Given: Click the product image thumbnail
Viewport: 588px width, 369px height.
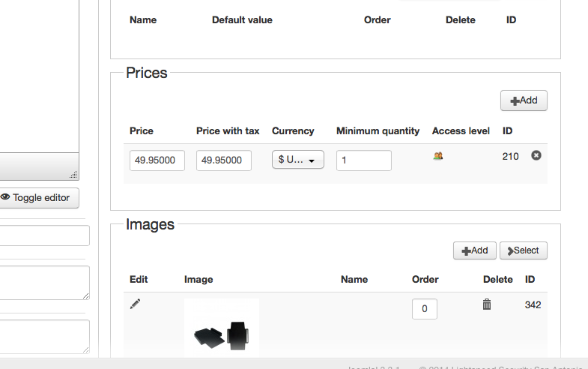Looking at the screenshot, I should (x=222, y=328).
